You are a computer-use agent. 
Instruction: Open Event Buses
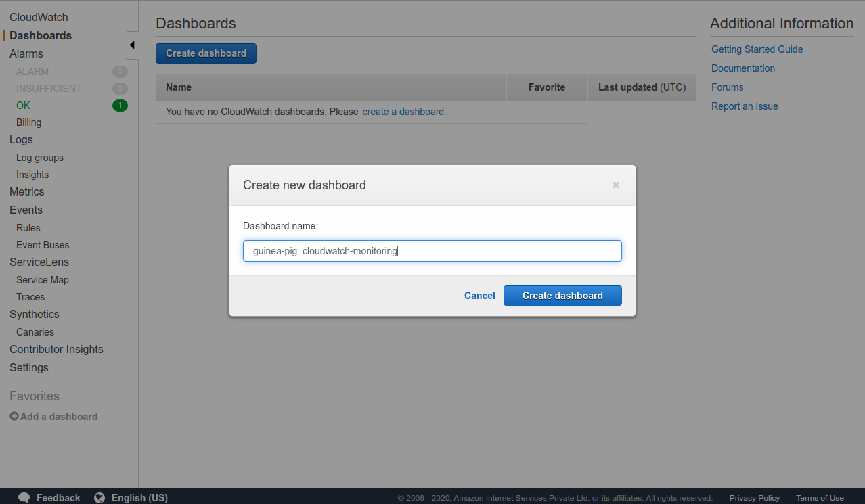point(43,245)
